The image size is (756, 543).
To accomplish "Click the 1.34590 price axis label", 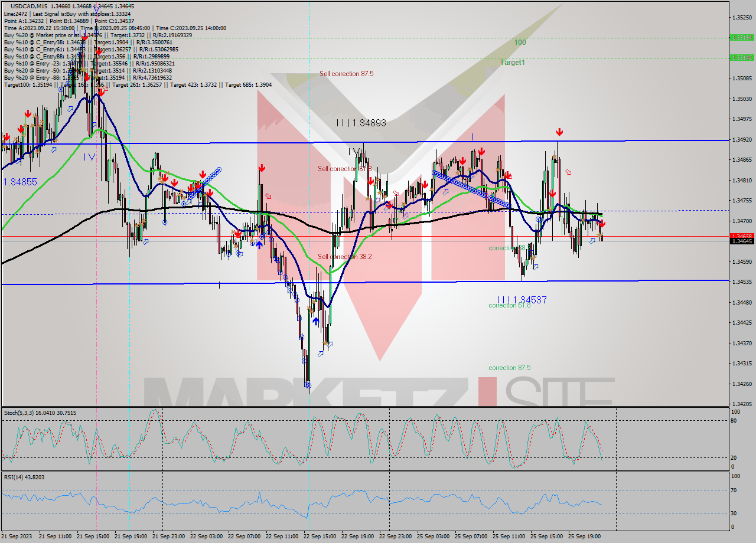I will point(741,261).
